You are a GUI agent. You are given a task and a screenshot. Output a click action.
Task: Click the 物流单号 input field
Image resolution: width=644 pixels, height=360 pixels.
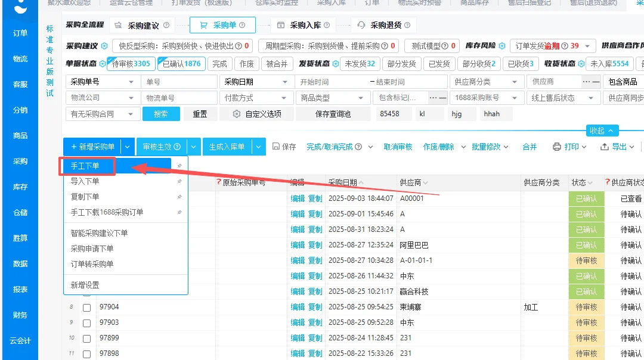179,98
